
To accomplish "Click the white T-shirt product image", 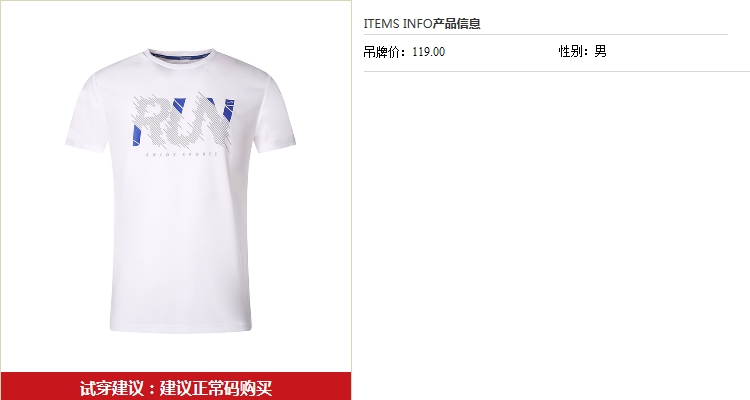I will [x=180, y=190].
